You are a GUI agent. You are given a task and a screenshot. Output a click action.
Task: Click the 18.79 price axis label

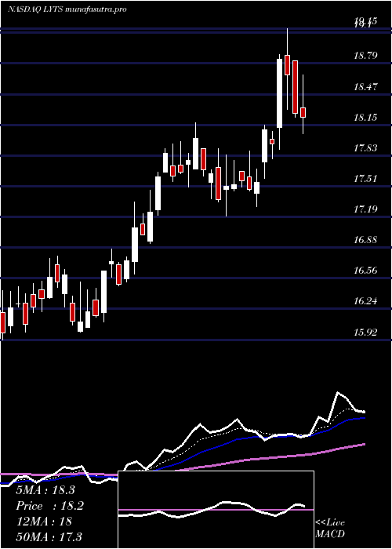[x=365, y=56]
